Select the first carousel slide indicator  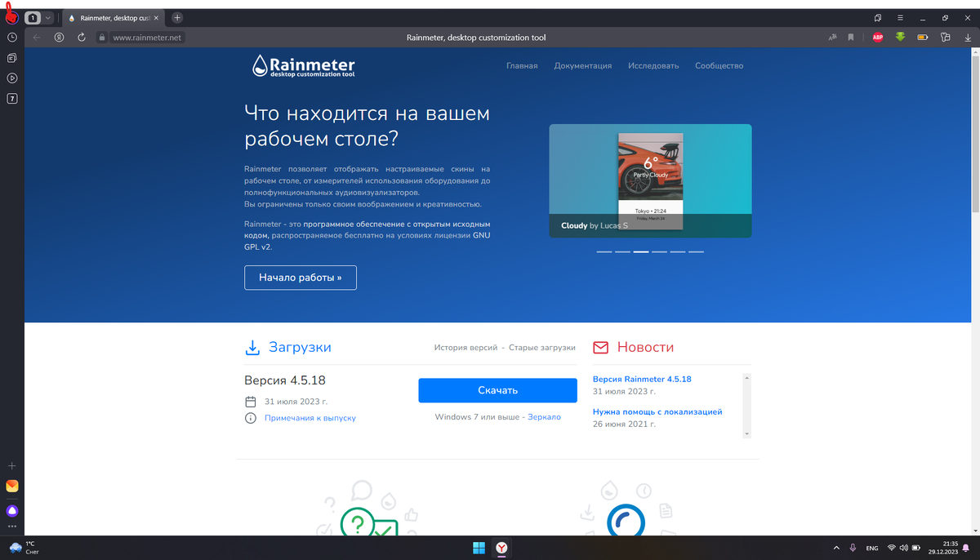pos(604,251)
